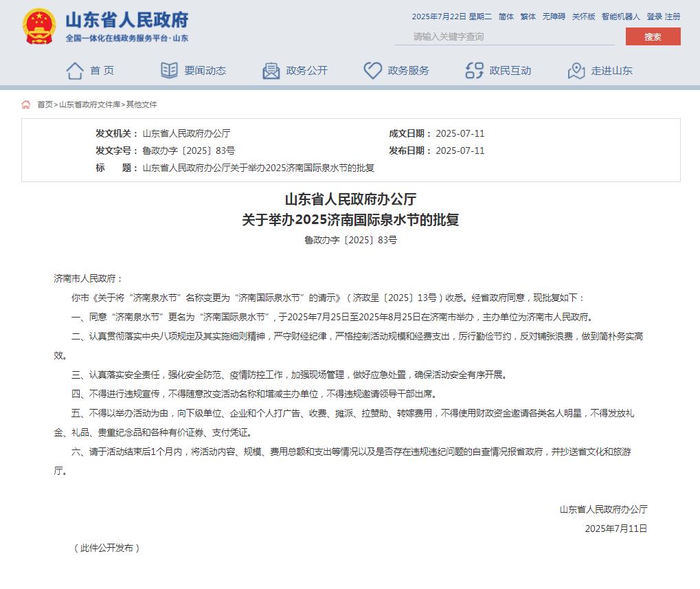Open 其他文件 breadcrumb link
700x589 pixels.
click(142, 104)
